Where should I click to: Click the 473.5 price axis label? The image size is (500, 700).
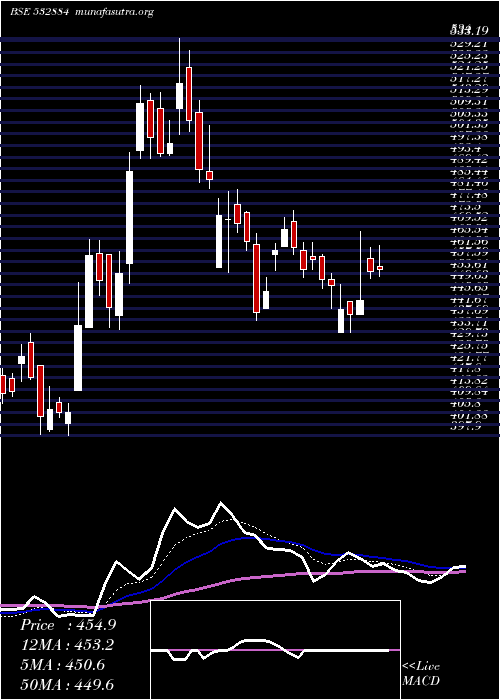click(x=468, y=207)
